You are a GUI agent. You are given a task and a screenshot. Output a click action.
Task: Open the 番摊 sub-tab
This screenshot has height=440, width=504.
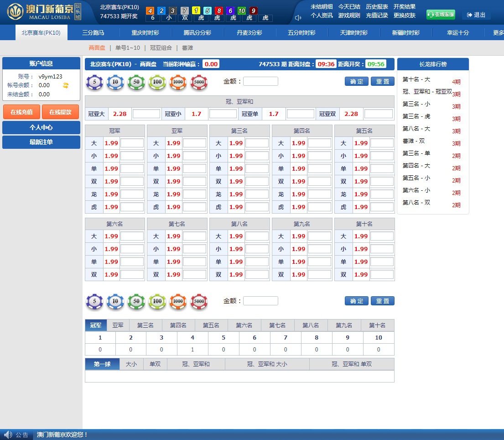pyautogui.click(x=187, y=47)
